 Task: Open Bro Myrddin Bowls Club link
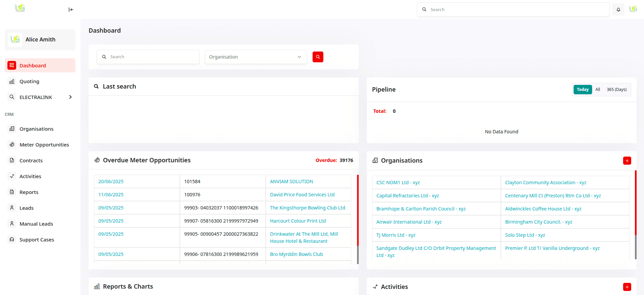click(x=296, y=254)
